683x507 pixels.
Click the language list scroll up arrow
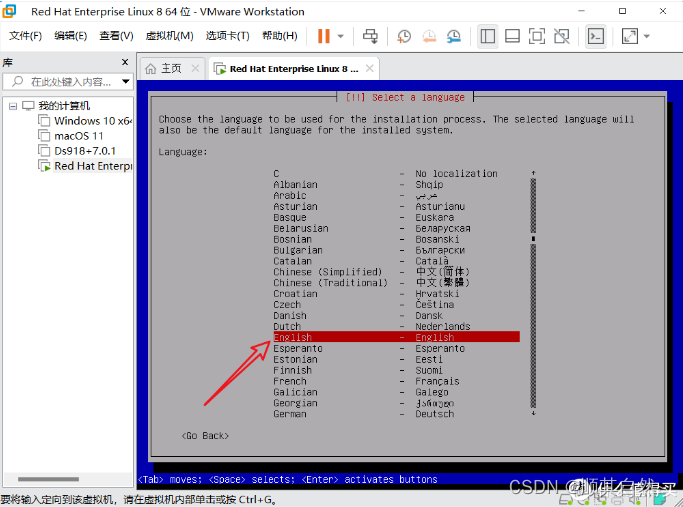click(x=533, y=173)
